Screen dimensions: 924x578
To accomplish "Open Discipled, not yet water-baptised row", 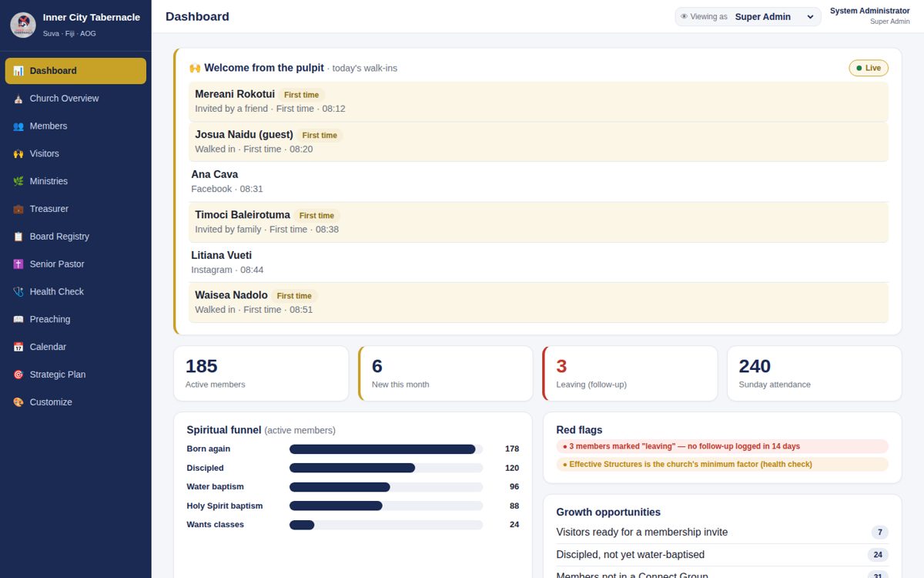I will point(722,555).
